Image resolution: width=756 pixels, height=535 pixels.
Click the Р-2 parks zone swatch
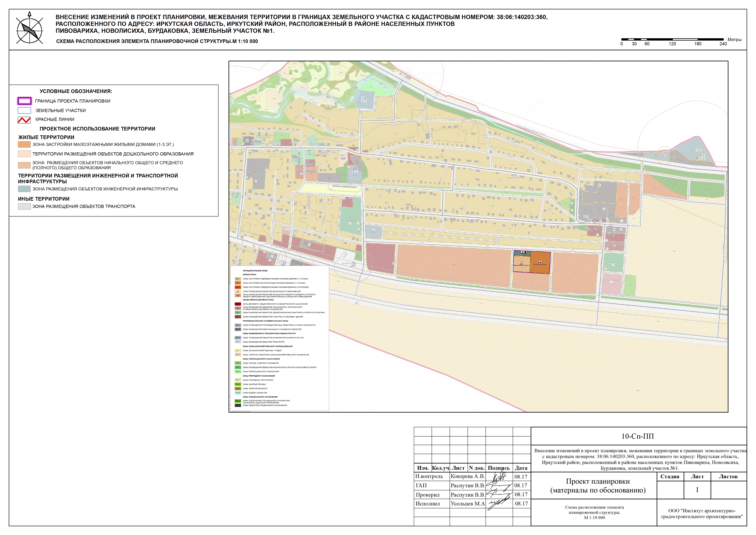[238, 363]
